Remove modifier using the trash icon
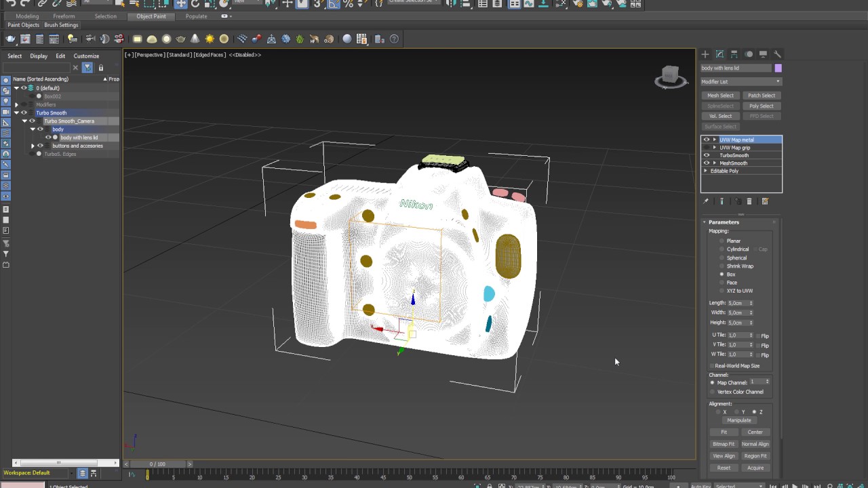The height and width of the screenshot is (488, 868). (x=749, y=201)
